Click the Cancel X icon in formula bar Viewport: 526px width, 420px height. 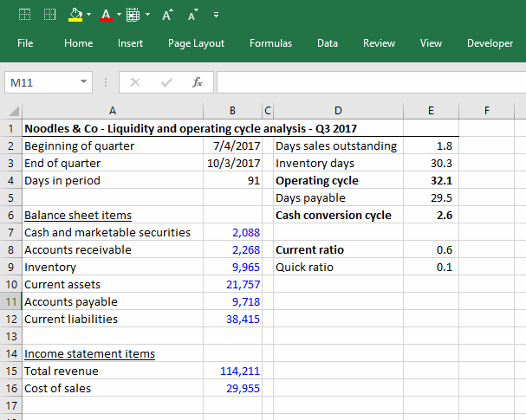[135, 82]
